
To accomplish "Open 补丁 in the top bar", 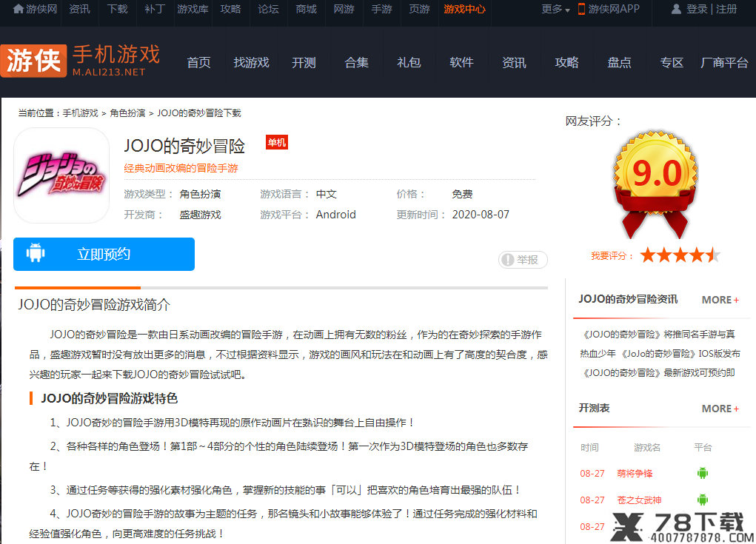I will tap(155, 9).
